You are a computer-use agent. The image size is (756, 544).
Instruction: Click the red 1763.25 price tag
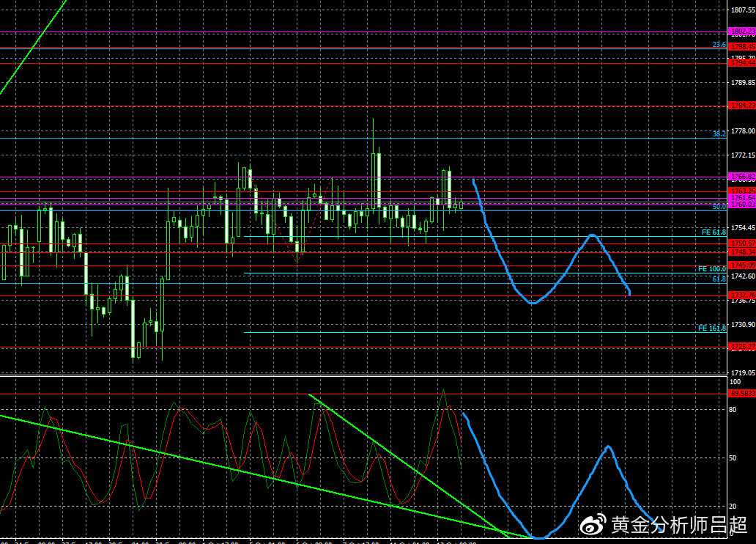tap(741, 191)
